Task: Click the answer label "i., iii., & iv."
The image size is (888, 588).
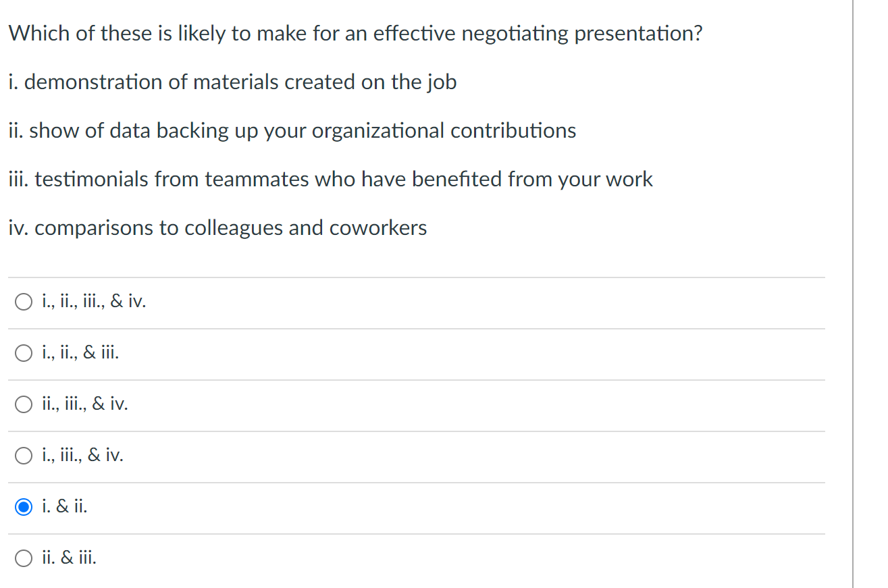Action: 82,455
